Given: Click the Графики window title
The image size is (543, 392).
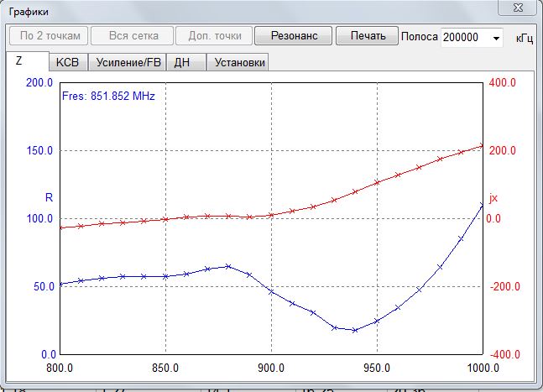Looking at the screenshot, I should [x=29, y=12].
